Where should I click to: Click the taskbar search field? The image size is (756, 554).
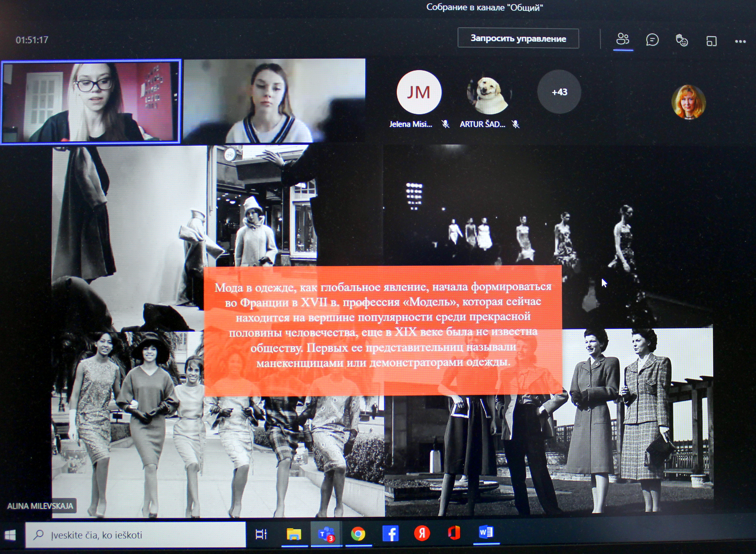point(135,534)
